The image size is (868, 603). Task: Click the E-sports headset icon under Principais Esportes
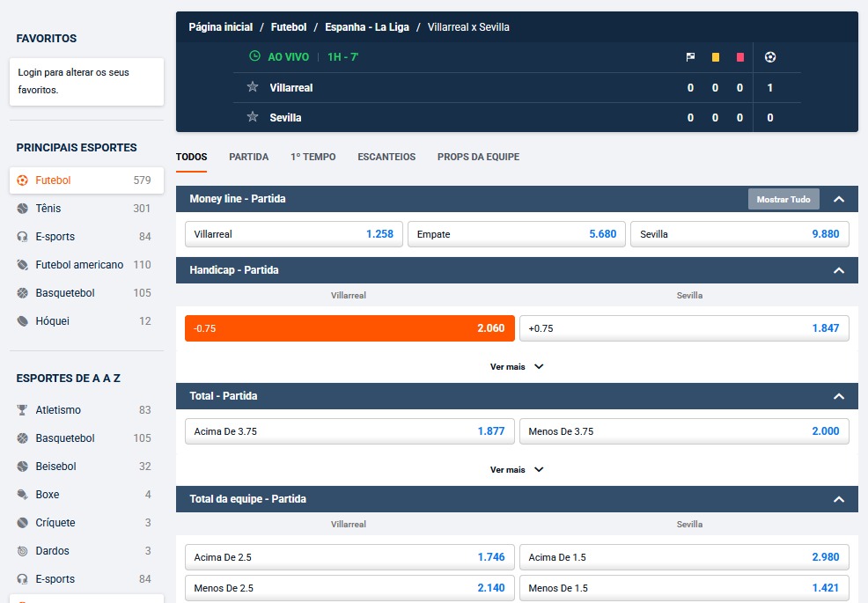(23, 237)
